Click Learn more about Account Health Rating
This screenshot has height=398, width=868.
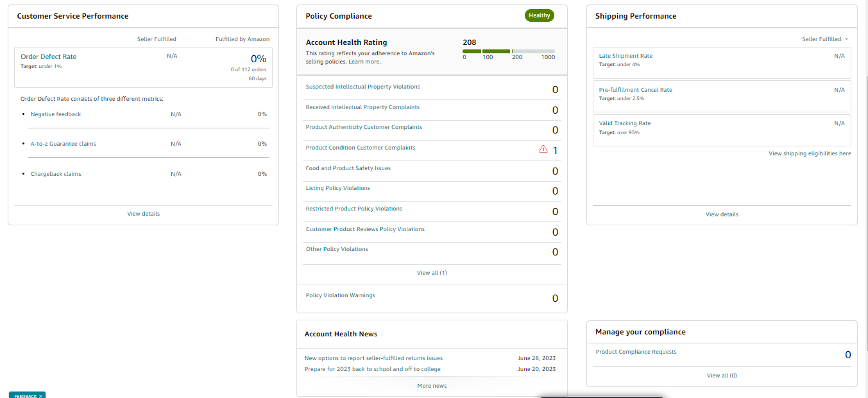tap(364, 62)
